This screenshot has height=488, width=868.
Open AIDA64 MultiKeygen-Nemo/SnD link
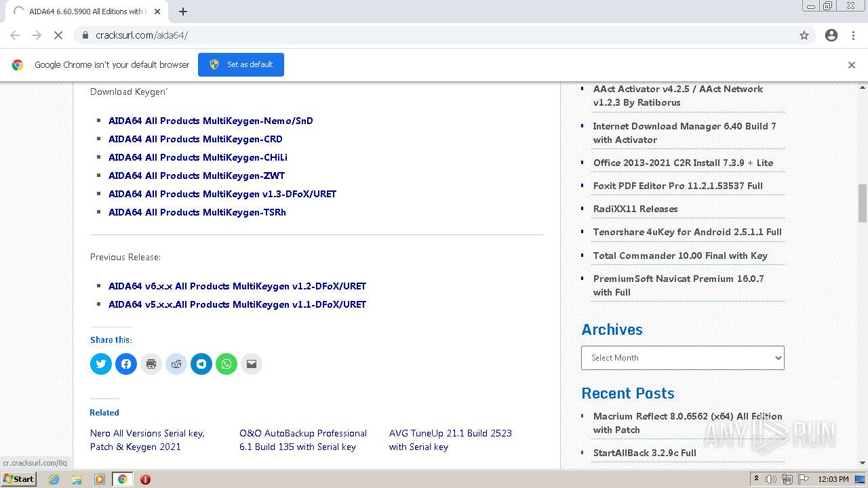211,121
